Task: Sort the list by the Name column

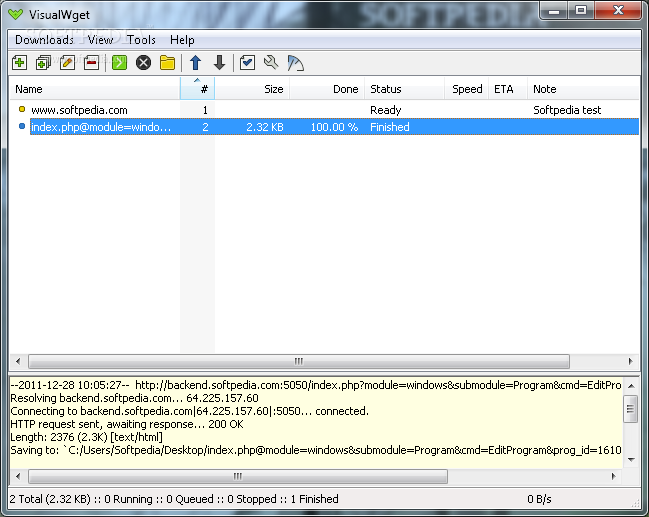Action: click(95, 89)
